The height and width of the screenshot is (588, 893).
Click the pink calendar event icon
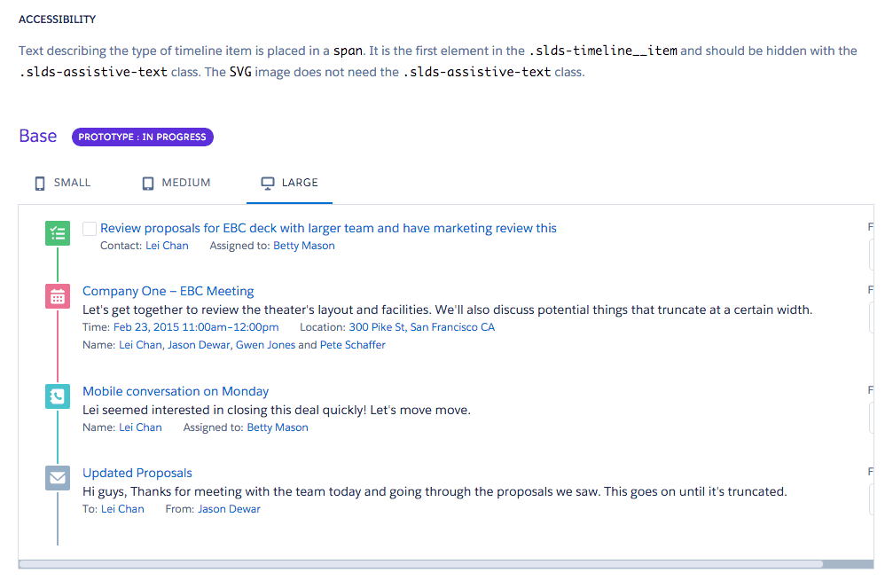click(58, 296)
